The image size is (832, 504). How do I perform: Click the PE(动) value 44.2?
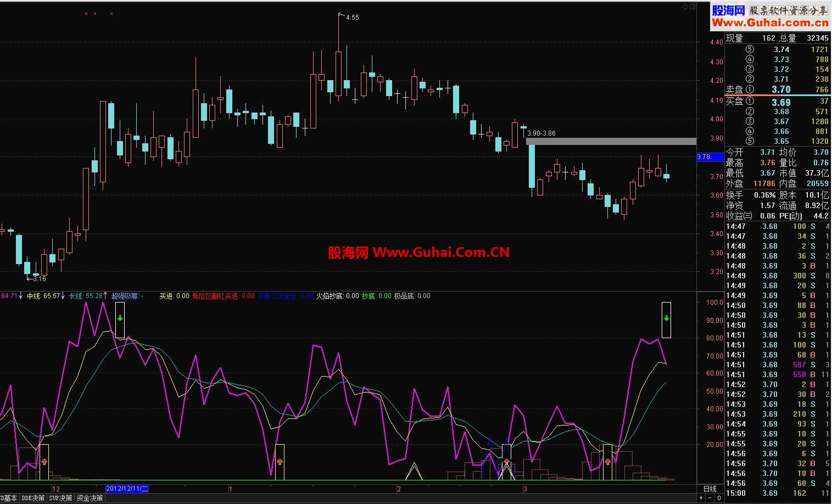[821, 216]
